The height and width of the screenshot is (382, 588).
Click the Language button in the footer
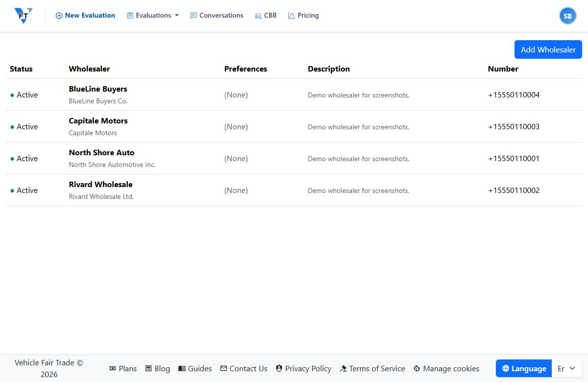coord(524,368)
